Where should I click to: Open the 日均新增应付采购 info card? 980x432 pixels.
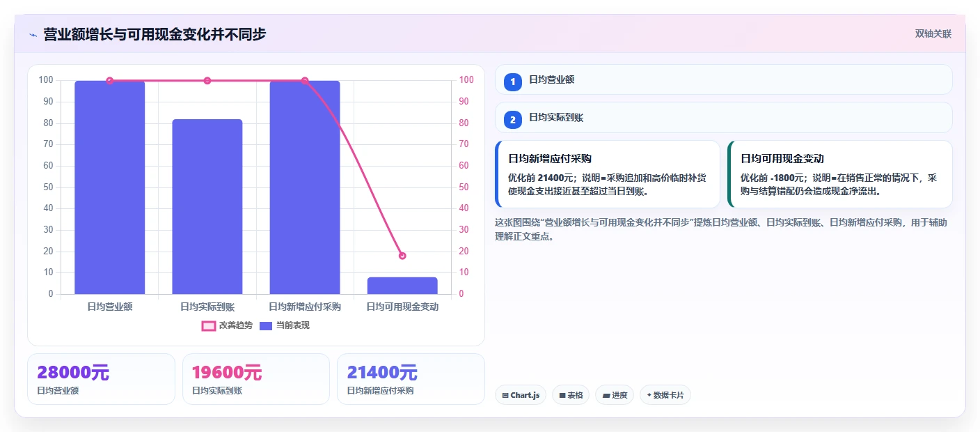[x=607, y=174]
